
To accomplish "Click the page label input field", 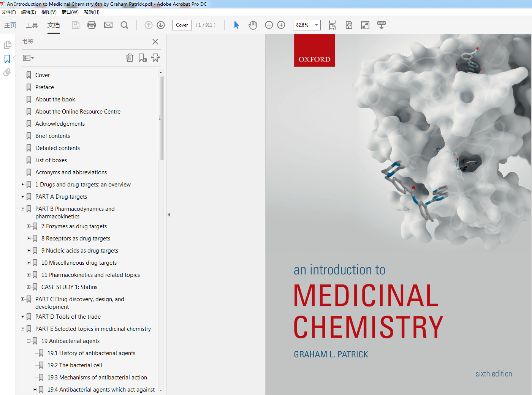I will pyautogui.click(x=182, y=25).
